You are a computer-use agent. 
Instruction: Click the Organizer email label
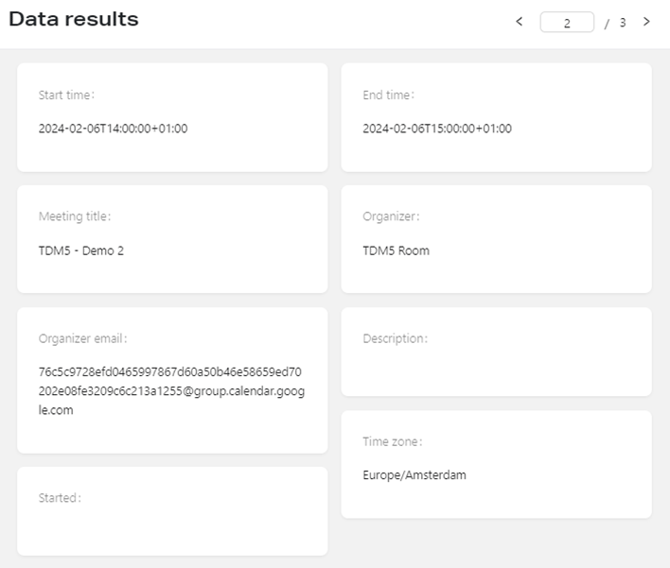click(x=83, y=338)
